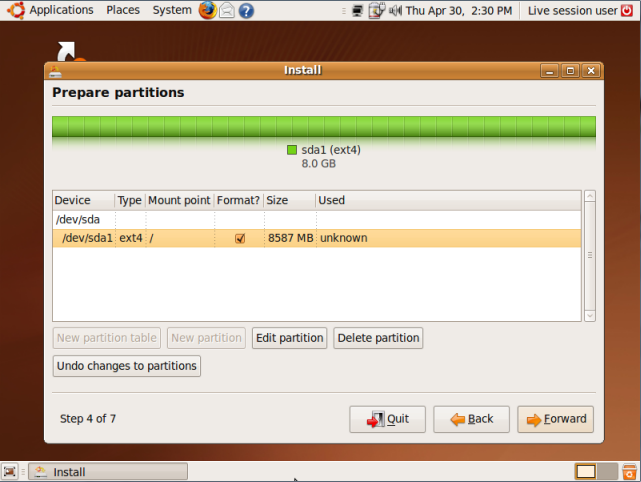Open the System menu
This screenshot has height=482, width=641.
tap(172, 10)
